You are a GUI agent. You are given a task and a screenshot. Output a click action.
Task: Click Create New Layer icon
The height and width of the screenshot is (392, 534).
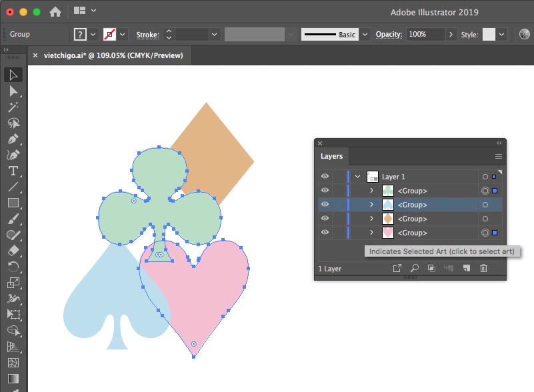click(467, 268)
